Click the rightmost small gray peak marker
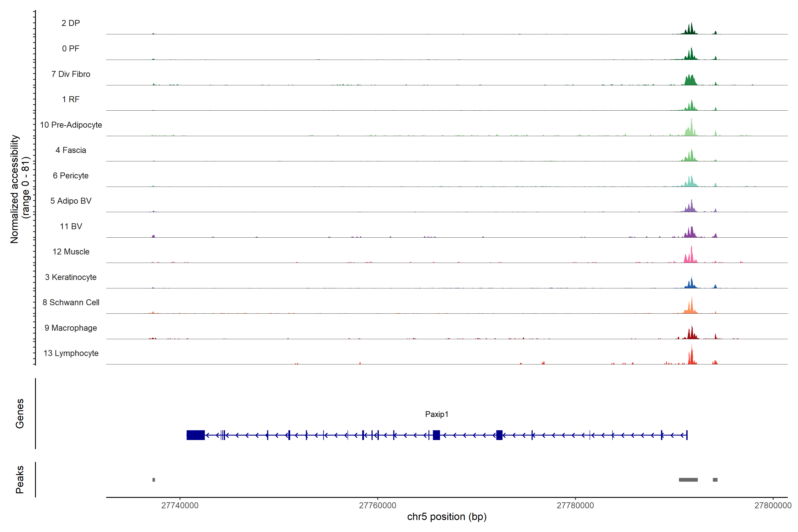Viewport: 798px width, 532px height. pos(715,480)
